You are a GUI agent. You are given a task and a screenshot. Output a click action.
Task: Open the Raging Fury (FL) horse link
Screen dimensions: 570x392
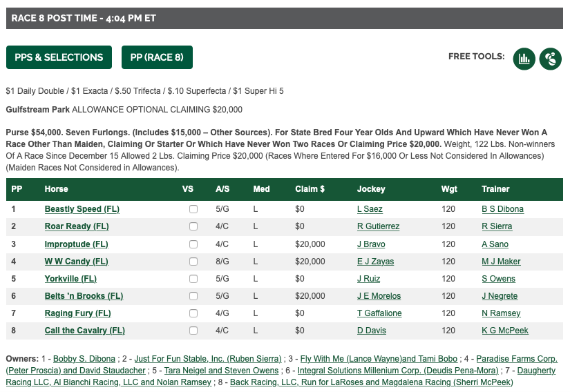click(78, 313)
